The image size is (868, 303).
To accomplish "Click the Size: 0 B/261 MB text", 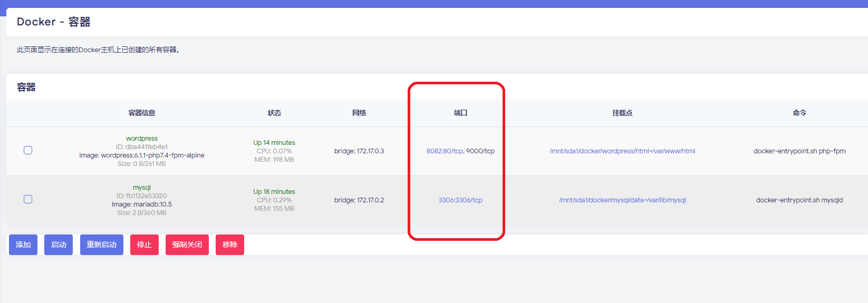I will pos(142,164).
